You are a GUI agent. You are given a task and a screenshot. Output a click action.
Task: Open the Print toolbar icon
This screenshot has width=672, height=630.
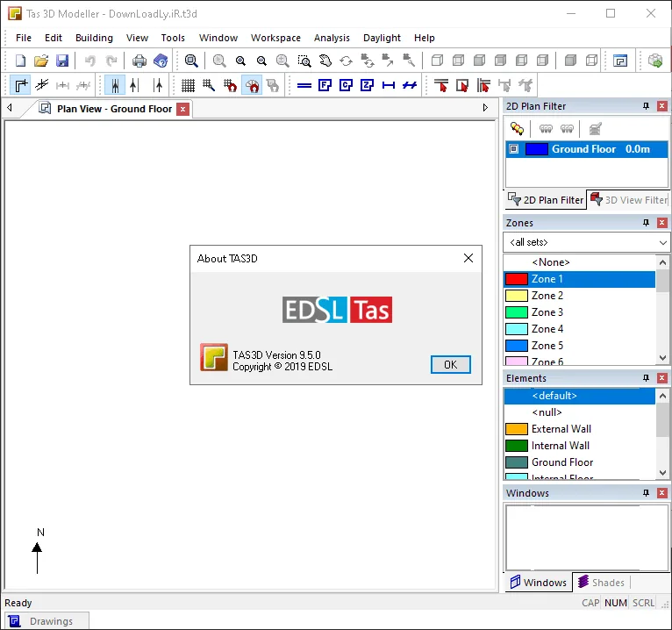[139, 61]
